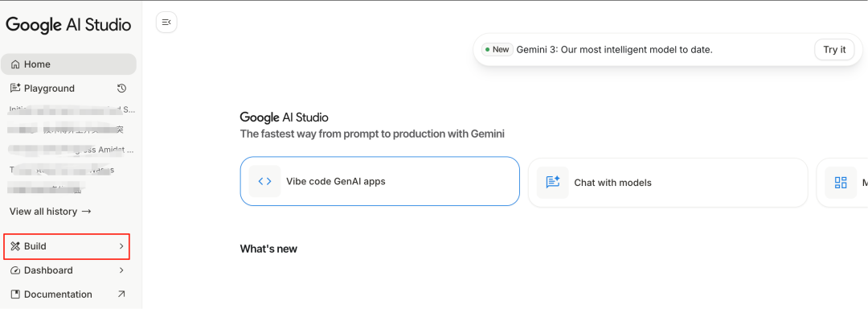Click the Home house icon

(x=15, y=64)
